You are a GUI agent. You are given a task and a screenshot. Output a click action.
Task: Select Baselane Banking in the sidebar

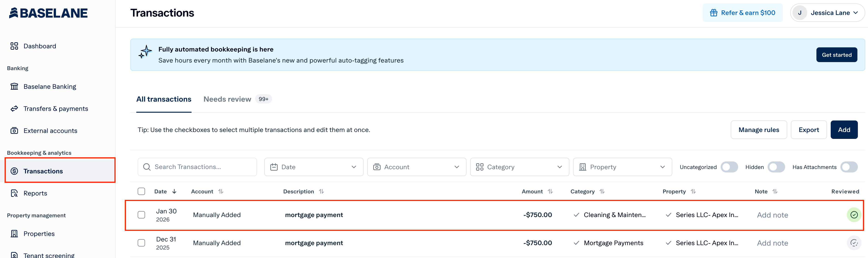[50, 86]
